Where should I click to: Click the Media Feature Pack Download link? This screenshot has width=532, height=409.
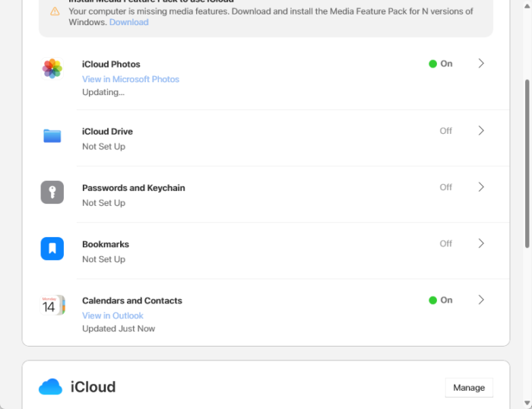(x=129, y=22)
